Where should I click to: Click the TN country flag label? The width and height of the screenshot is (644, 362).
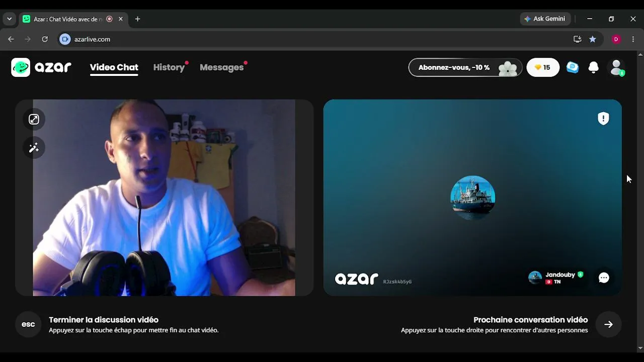(x=553, y=282)
